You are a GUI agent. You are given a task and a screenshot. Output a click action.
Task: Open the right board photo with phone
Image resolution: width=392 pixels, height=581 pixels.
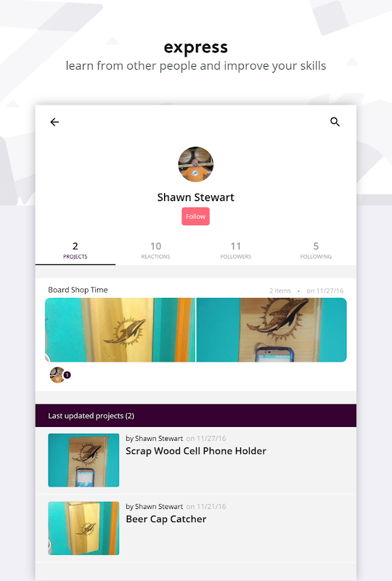point(271,330)
